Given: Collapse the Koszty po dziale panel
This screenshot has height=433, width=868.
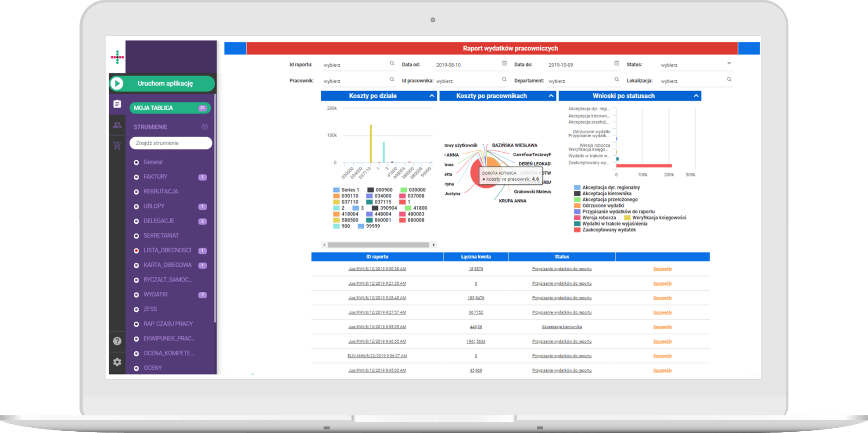Looking at the screenshot, I should pos(432,96).
